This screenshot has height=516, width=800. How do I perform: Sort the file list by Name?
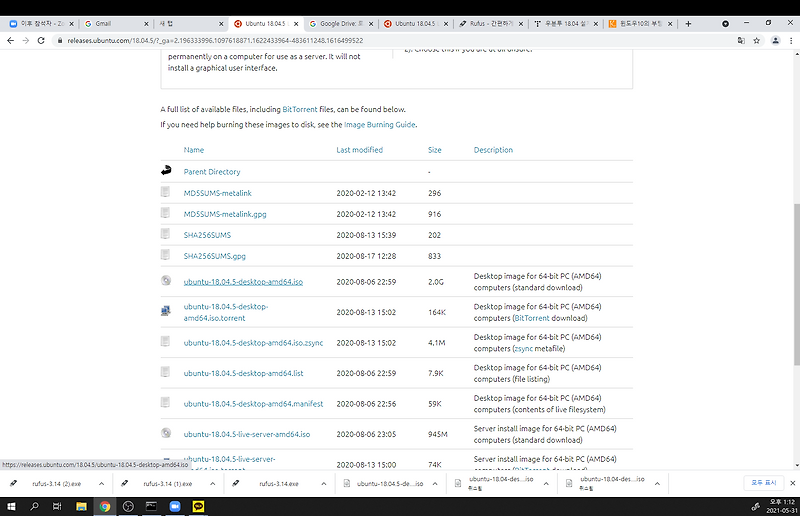coord(194,150)
